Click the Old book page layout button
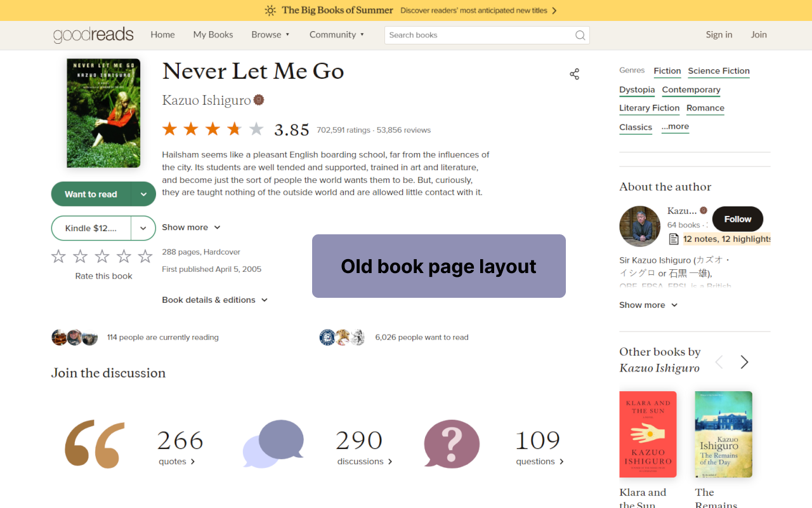Image resolution: width=812 pixels, height=508 pixels. coord(439,266)
